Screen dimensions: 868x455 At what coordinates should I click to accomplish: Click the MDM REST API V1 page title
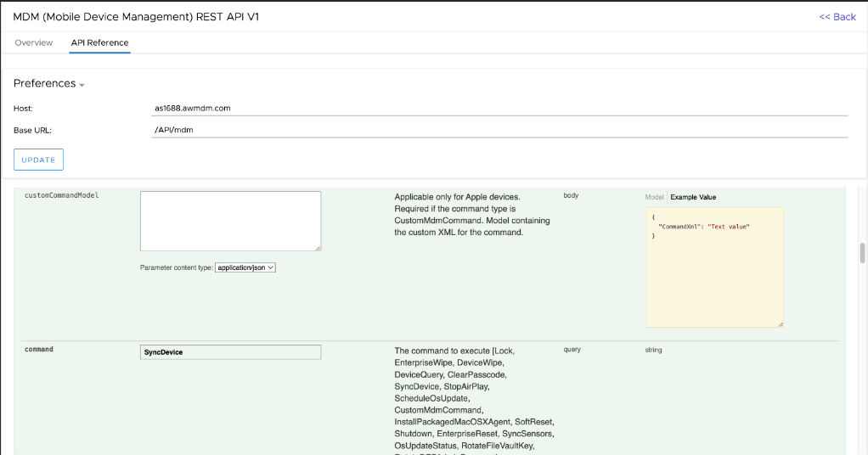[x=136, y=17]
